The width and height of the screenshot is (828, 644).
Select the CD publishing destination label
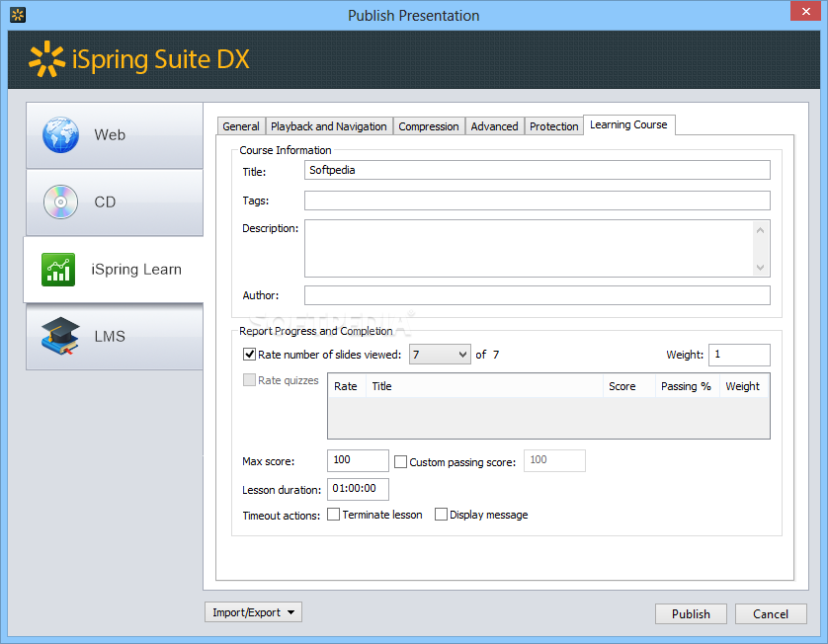coord(105,202)
